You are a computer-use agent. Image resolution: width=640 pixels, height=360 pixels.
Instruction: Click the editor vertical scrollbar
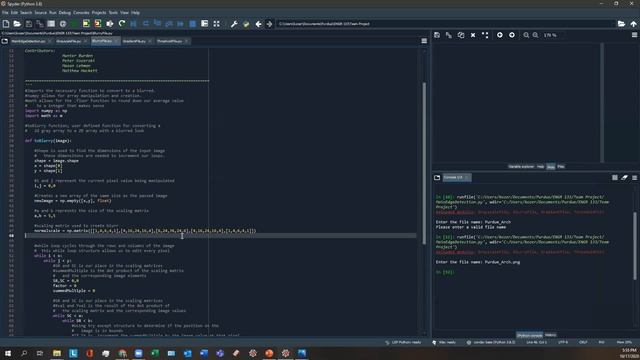[x=424, y=163]
